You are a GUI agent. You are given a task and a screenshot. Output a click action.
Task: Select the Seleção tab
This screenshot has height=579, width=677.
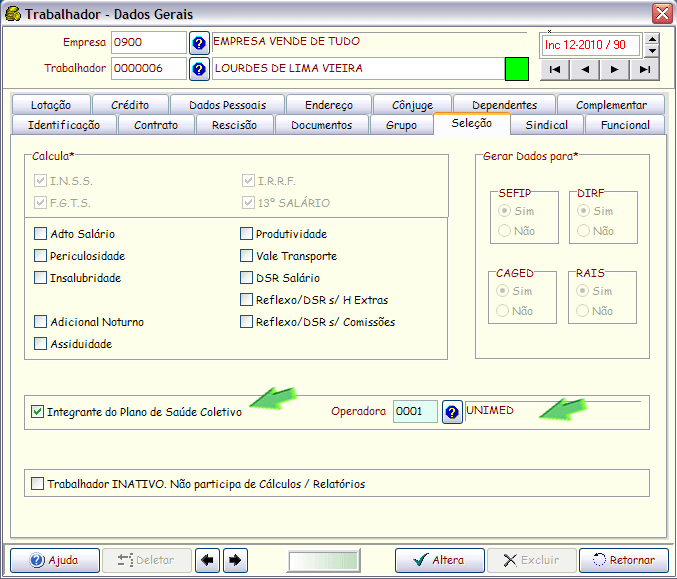point(471,123)
